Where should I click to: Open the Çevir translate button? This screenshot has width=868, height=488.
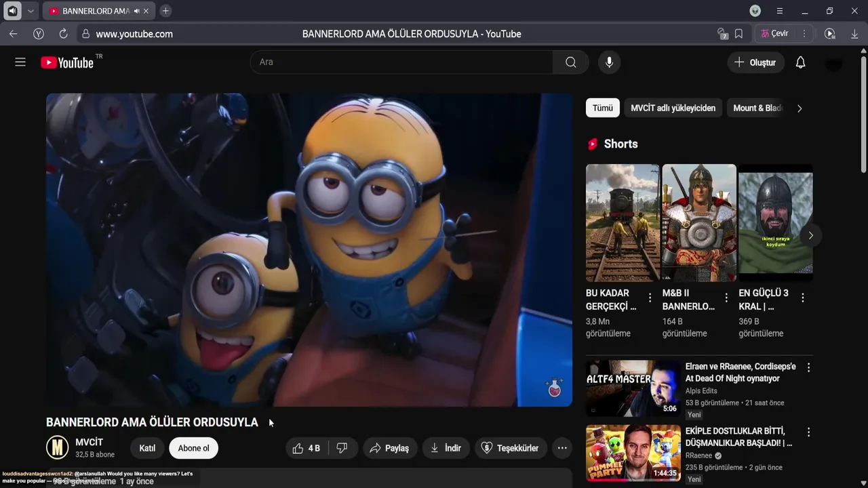pyautogui.click(x=774, y=34)
